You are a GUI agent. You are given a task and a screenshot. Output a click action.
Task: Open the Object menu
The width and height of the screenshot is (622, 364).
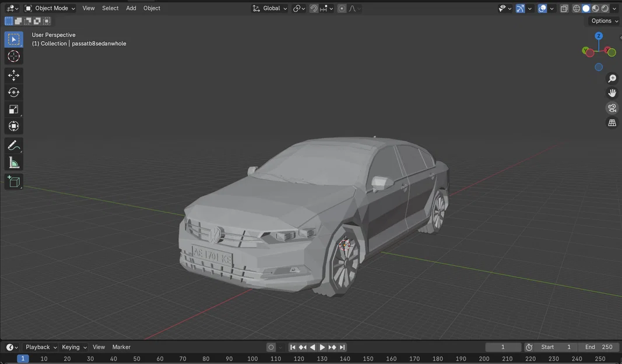pos(152,8)
